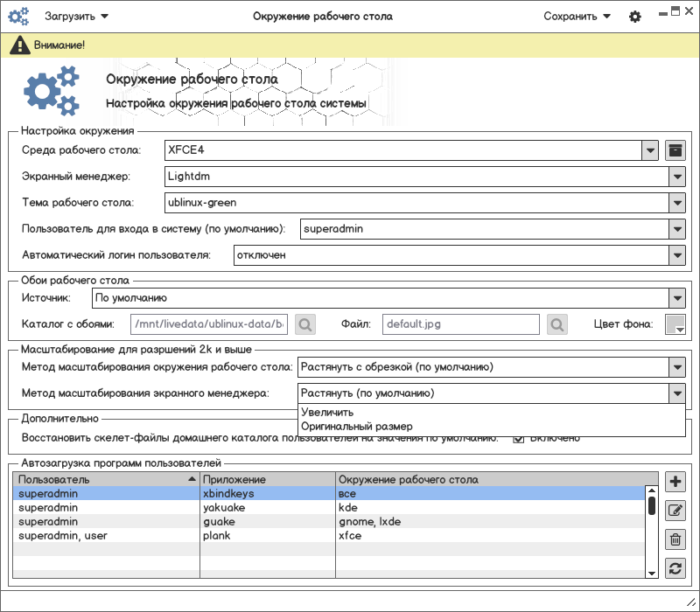This screenshot has width=700, height=612.
Task: Add a new autostart entry with plus
Action: 675,482
